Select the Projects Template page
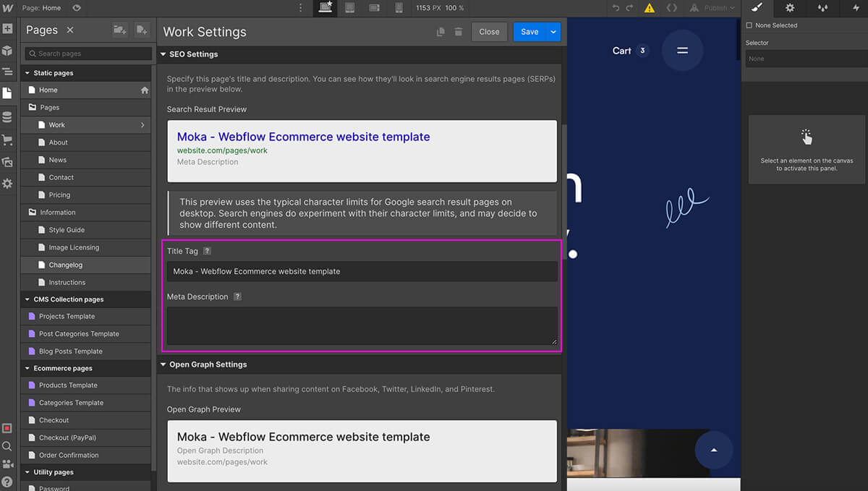Screen dimensions: 868x491 (85, 316)
